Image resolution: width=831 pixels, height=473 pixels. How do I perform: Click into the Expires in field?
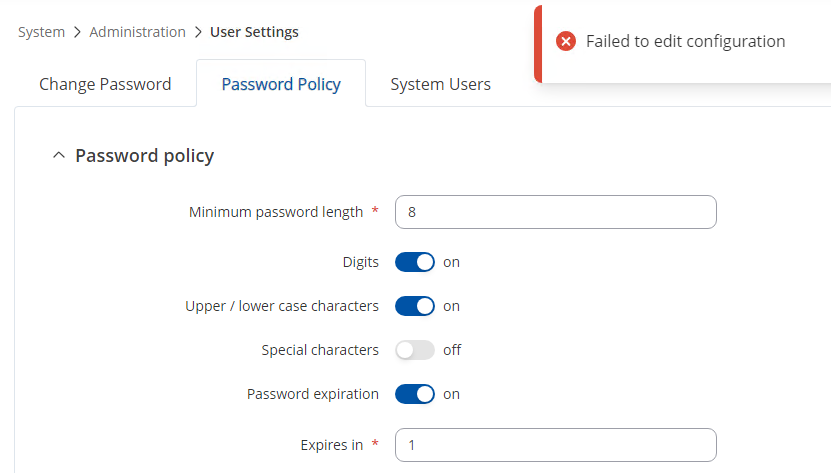(x=556, y=445)
